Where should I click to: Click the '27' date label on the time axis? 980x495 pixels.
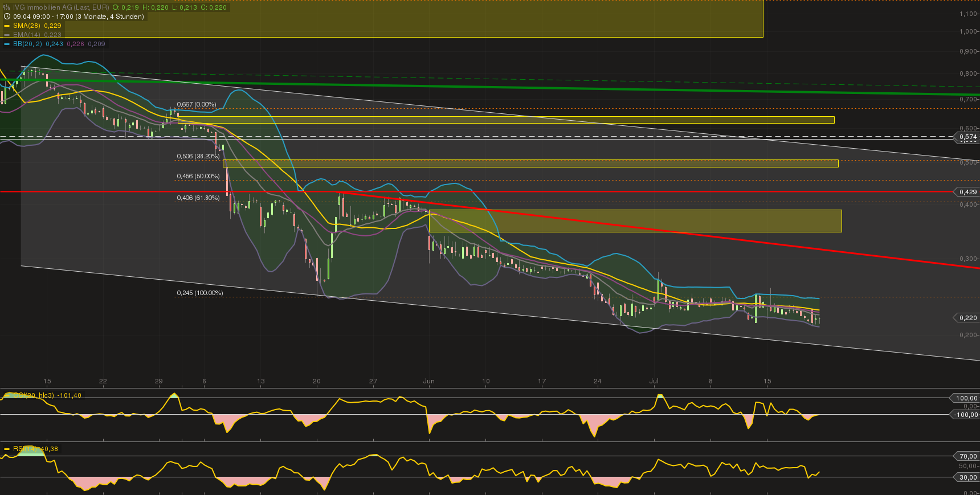pyautogui.click(x=373, y=381)
